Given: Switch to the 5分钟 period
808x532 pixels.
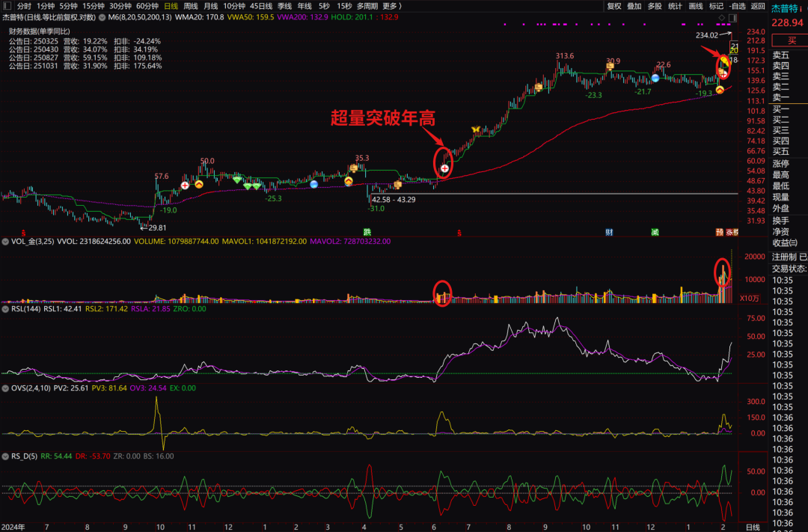Looking at the screenshot, I should [x=68, y=6].
